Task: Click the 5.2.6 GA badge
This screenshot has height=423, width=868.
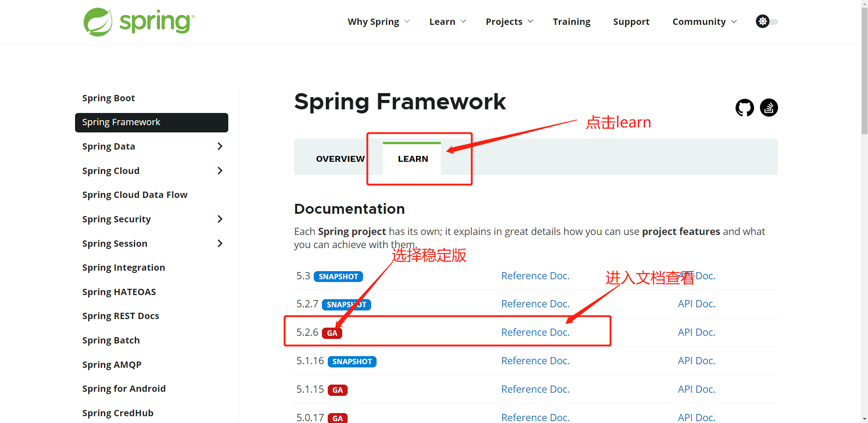Action: [x=332, y=333]
